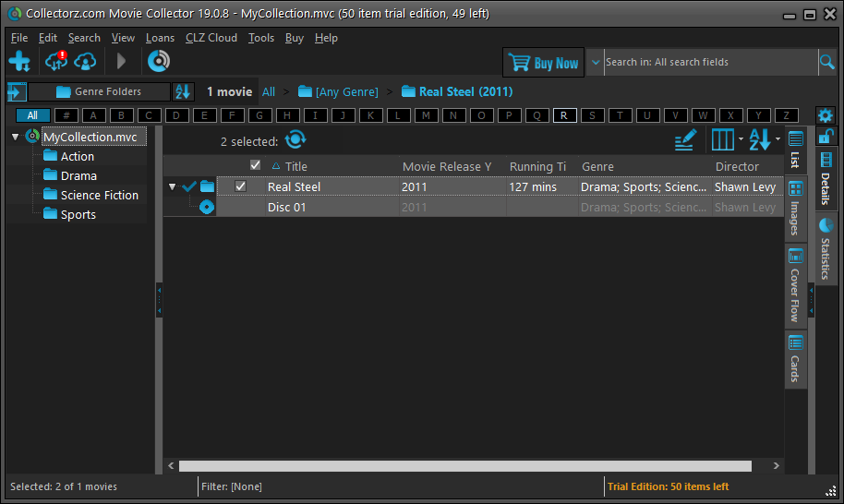Open the Help menu

tap(326, 38)
